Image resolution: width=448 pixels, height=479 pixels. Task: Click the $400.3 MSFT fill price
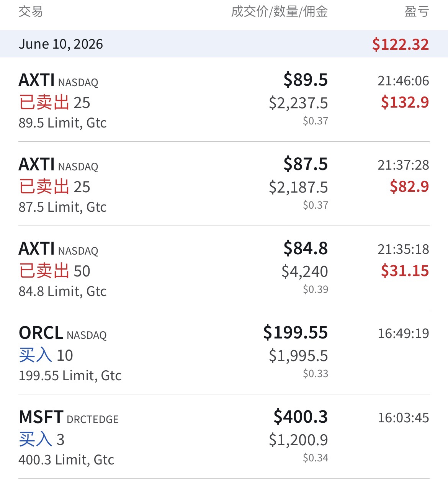[301, 417]
